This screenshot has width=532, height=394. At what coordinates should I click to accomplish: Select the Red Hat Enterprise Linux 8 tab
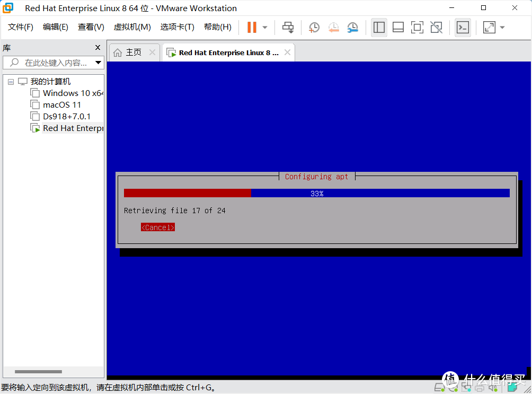pyautogui.click(x=228, y=52)
